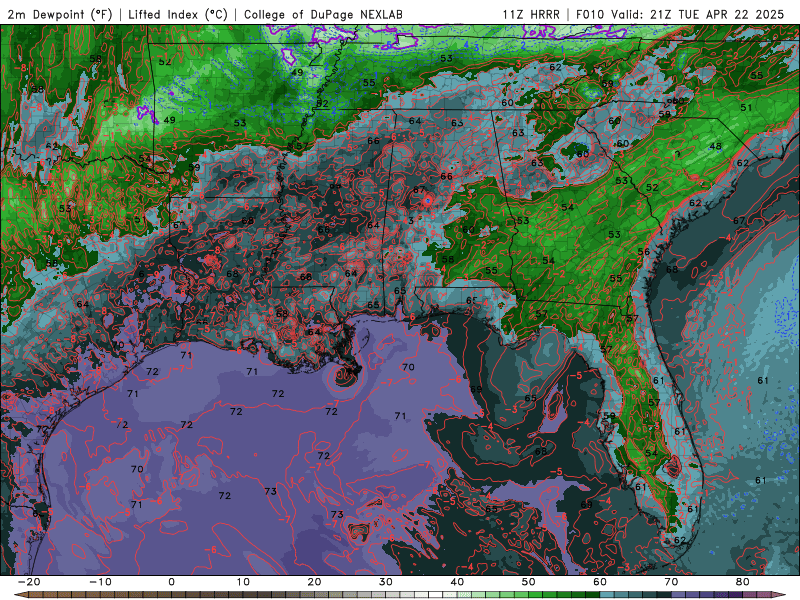Click the 70 label on the color scale

[671, 582]
